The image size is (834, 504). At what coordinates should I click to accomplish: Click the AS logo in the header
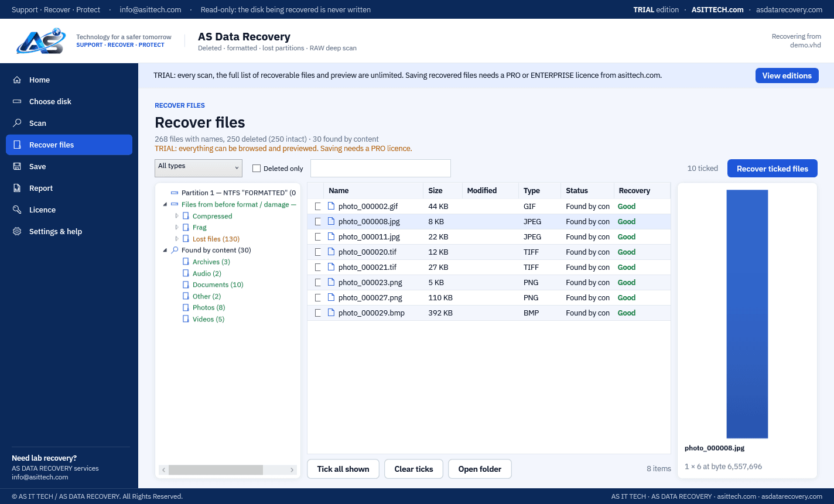coord(40,40)
